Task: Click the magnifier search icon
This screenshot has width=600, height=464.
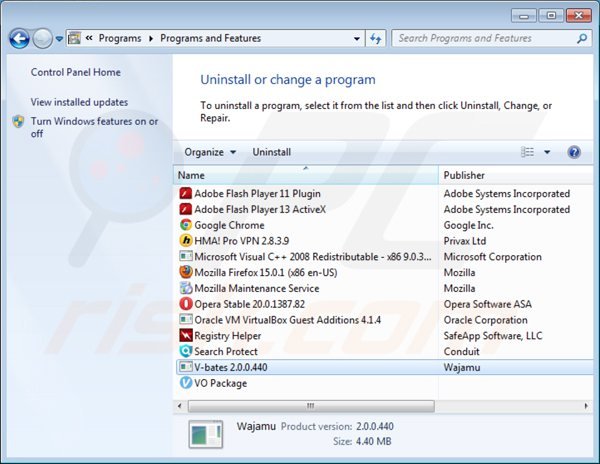Action: click(582, 38)
